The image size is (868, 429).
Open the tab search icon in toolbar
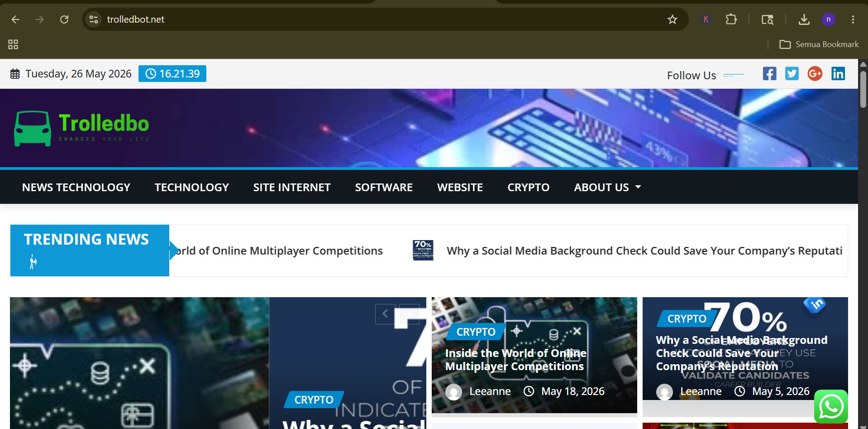click(x=767, y=19)
